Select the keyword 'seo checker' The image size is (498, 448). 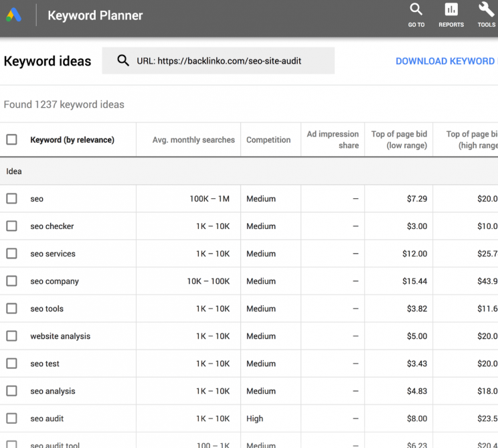pos(52,226)
